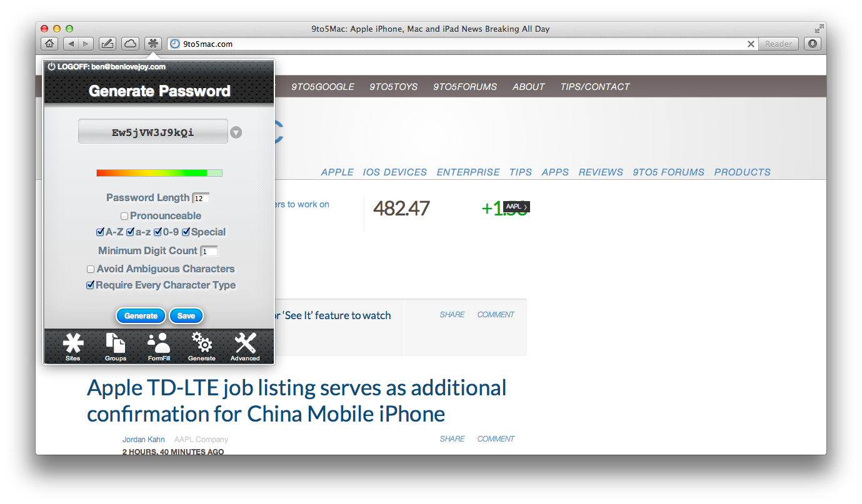Screen dimensions: 862x504
Task: Select the REVIEWS navigation tab
Action: 600,172
